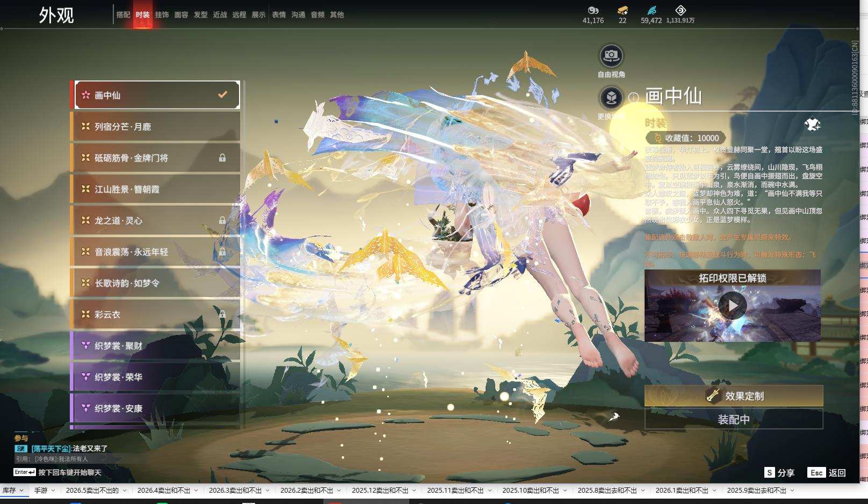
Task: Click the diamond coin icon showing 1,131.91万
Action: click(x=681, y=10)
